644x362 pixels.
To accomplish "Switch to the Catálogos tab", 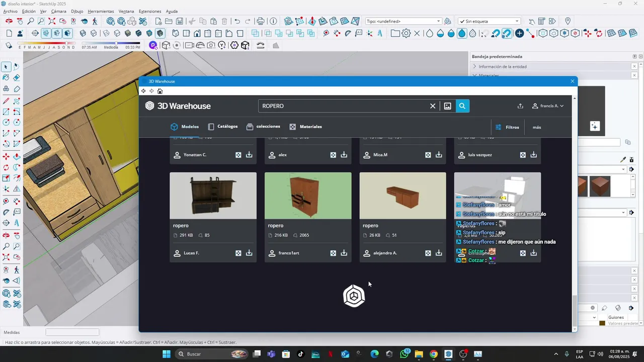I will pos(223,127).
